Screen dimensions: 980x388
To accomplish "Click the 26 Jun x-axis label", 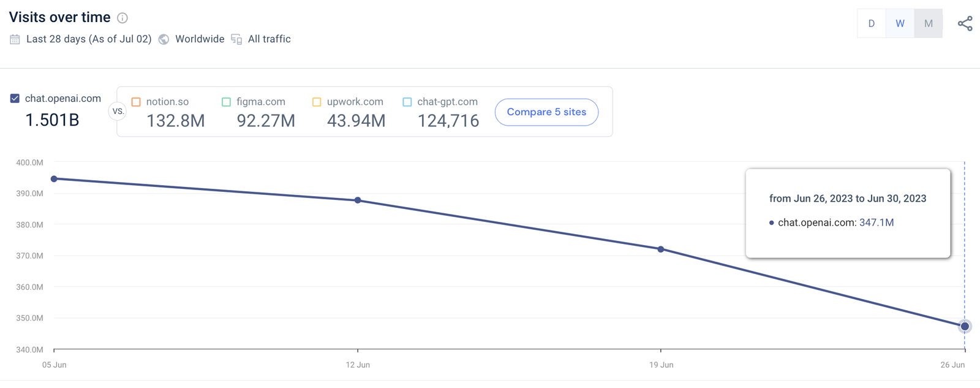I will 952,365.
